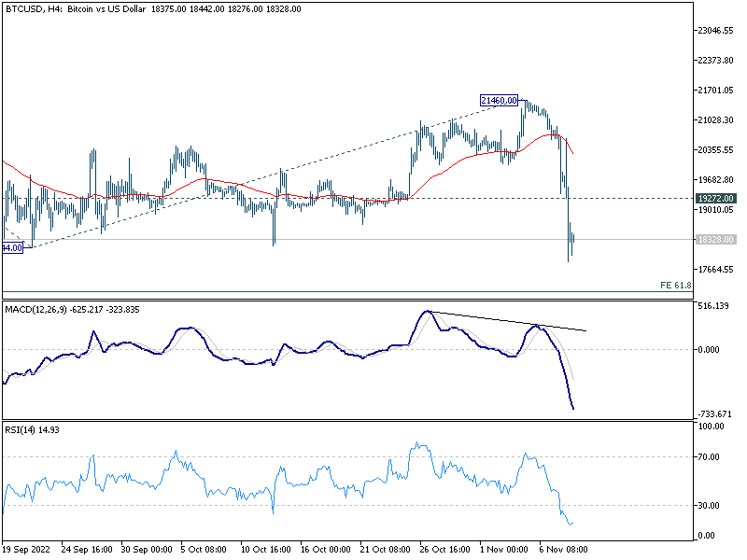This screenshot has width=747, height=560.
Task: Click the partially visible 44.00 low price label
Action: (13, 248)
